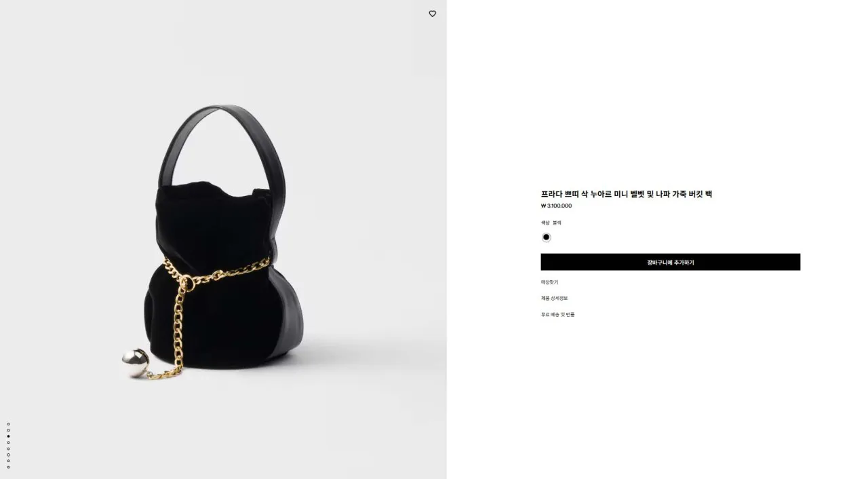This screenshot has height=479, width=868.
Task: Click the active filled third pagination dot
Action: (8, 436)
